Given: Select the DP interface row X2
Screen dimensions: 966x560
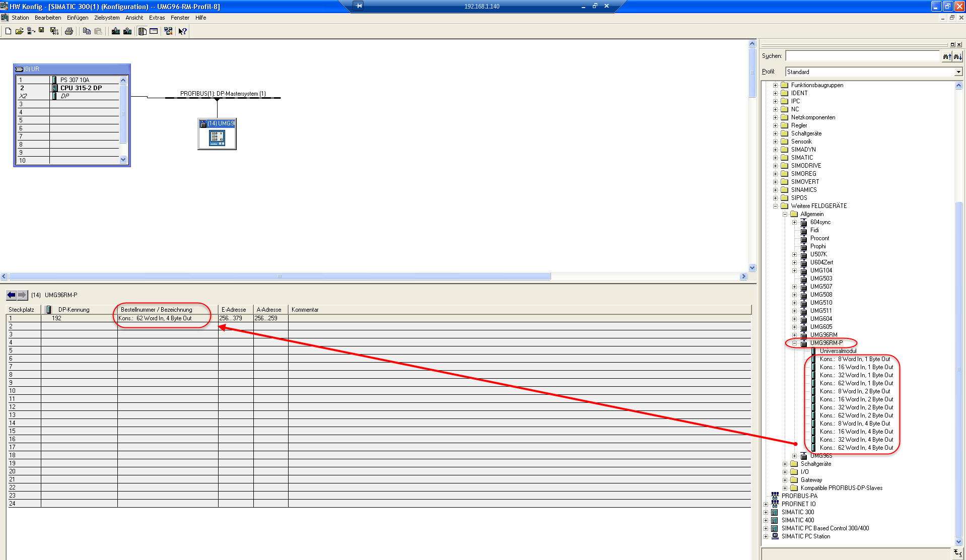Looking at the screenshot, I should [x=68, y=96].
